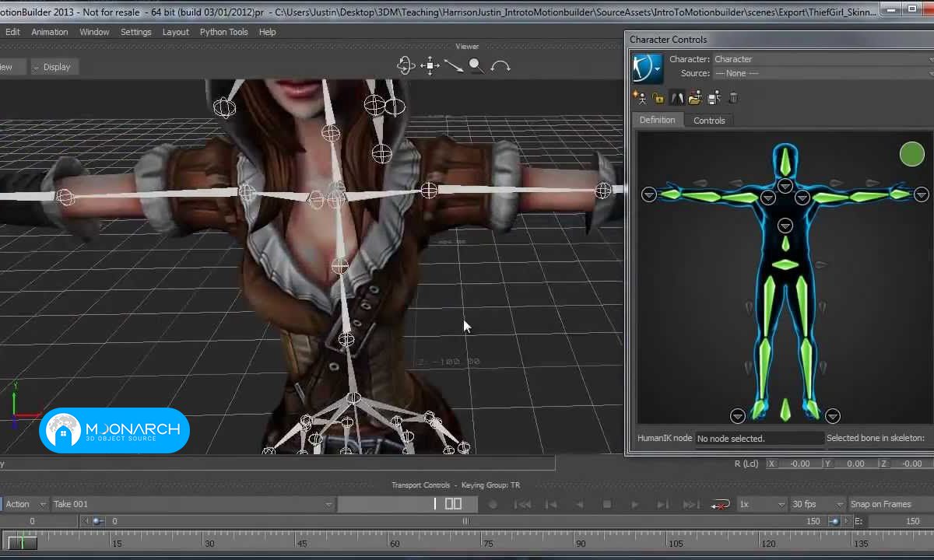934x560 pixels.
Task: Expand the left foot toes arrow
Action: [x=833, y=416]
